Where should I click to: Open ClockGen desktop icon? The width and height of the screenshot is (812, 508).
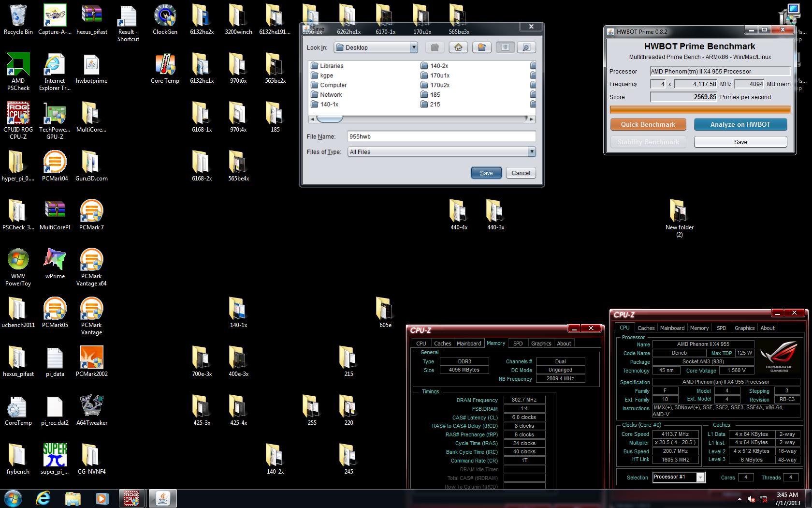pos(165,20)
